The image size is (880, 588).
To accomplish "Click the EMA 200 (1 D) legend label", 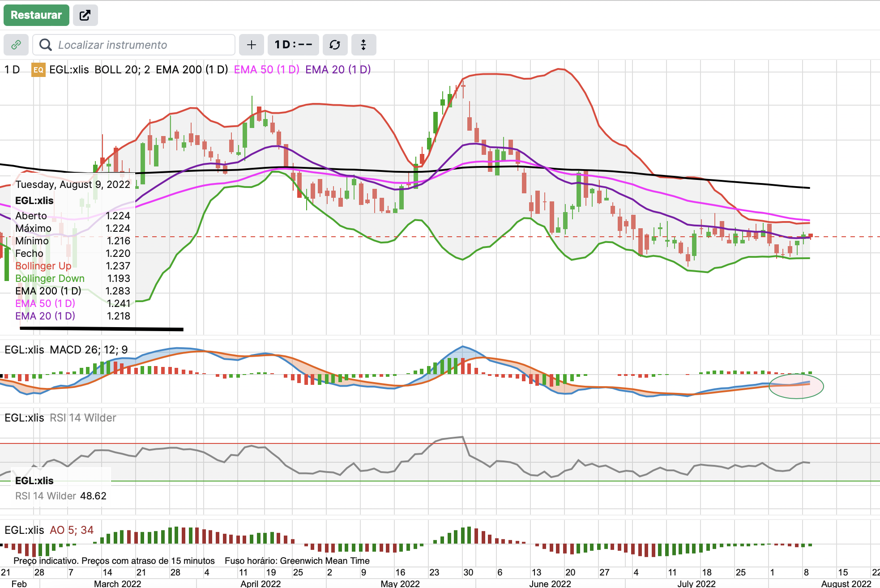I will pos(192,70).
